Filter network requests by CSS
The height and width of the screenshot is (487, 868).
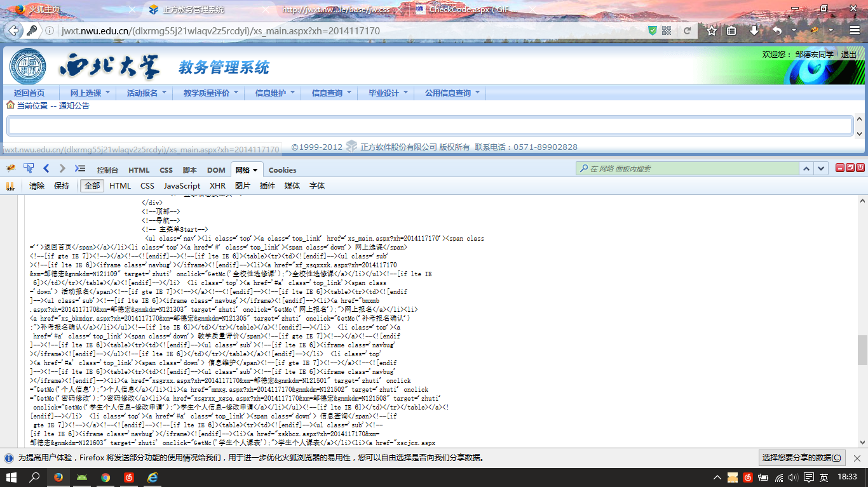click(x=147, y=186)
